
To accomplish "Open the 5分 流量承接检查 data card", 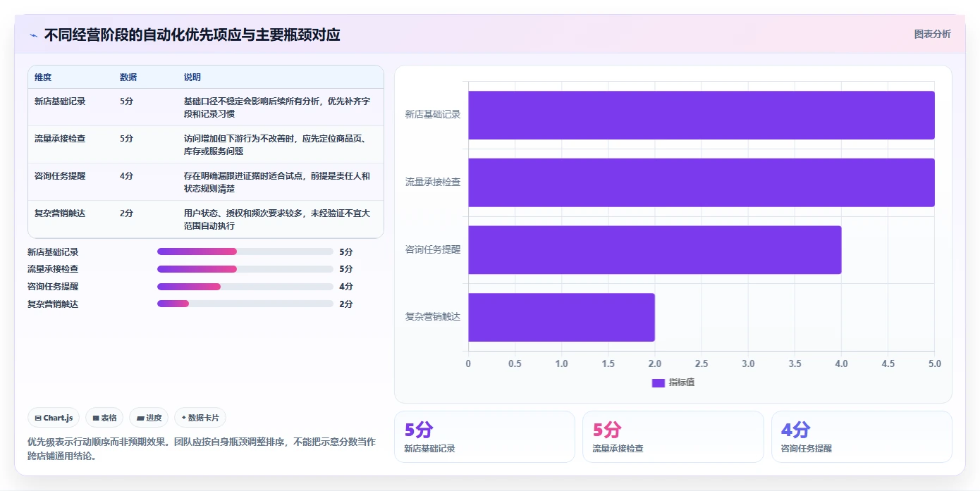I will tap(673, 437).
